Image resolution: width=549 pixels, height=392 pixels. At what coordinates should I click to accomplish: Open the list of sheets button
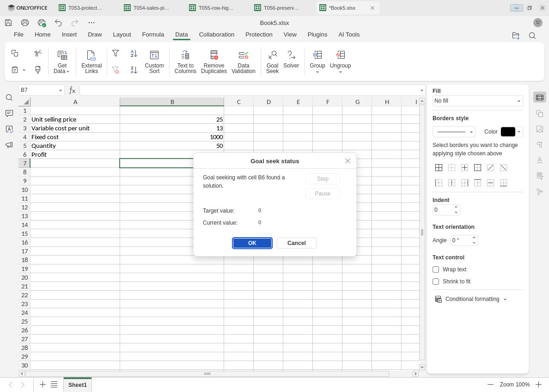pyautogui.click(x=54, y=385)
